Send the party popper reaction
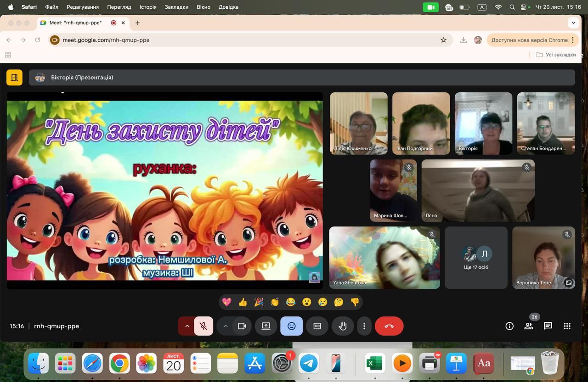 click(259, 302)
